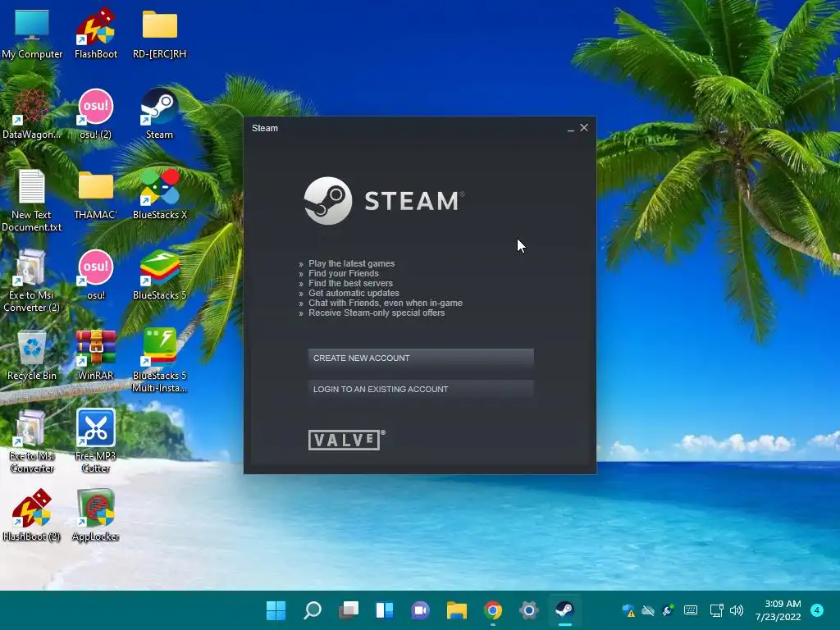Click "Chat with Friends, even when in-game"
Screen dimensions: 840x630
pyautogui.click(x=386, y=304)
